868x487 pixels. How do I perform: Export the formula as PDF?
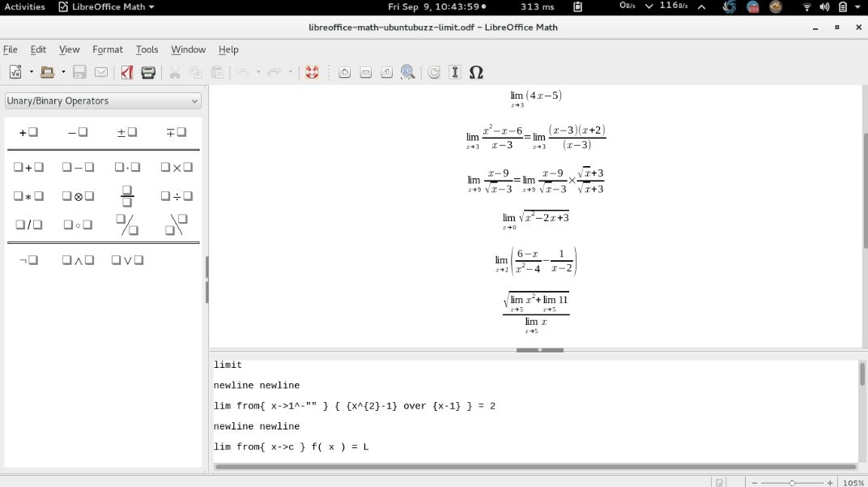(x=127, y=71)
